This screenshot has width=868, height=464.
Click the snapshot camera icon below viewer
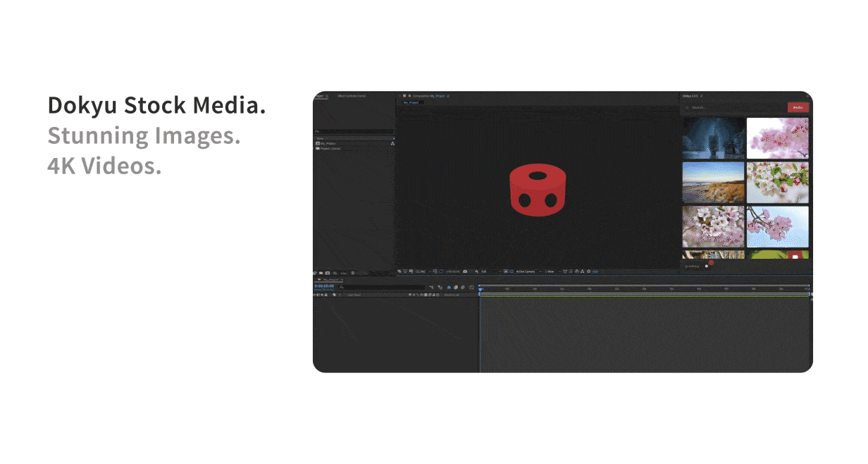pyautogui.click(x=465, y=271)
